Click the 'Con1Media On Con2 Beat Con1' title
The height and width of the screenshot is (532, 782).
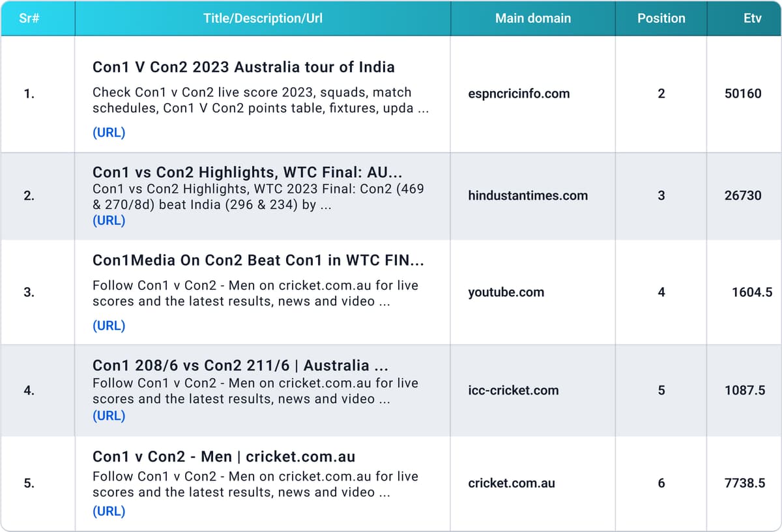coord(258,261)
